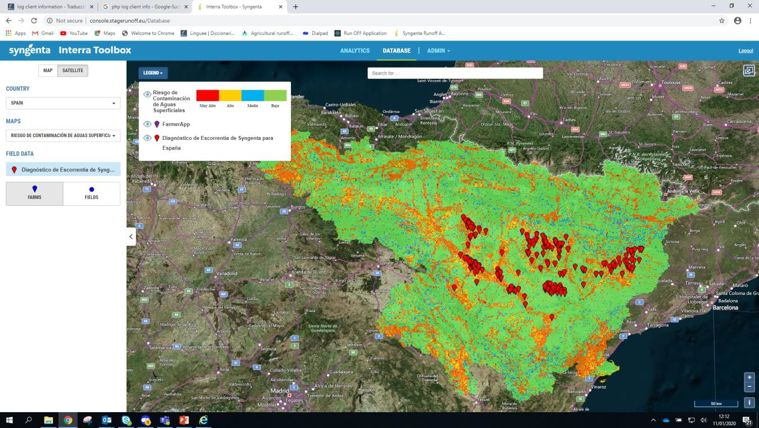Open Microsoft Teams from the taskbar
Screen dimensions: 759x428
click(165, 420)
